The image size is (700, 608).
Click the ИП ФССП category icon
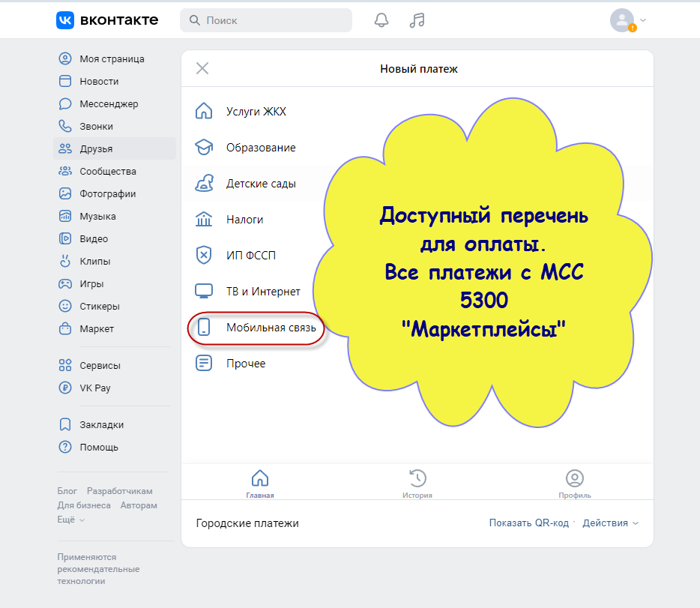coord(204,255)
